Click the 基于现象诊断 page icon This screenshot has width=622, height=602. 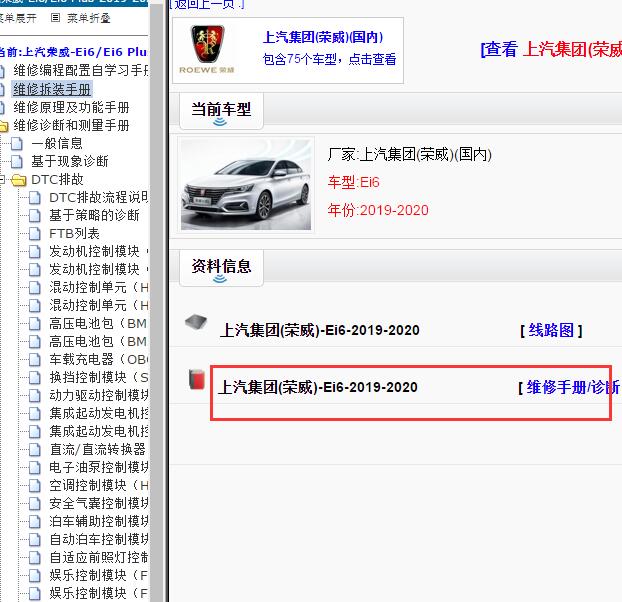[x=17, y=162]
